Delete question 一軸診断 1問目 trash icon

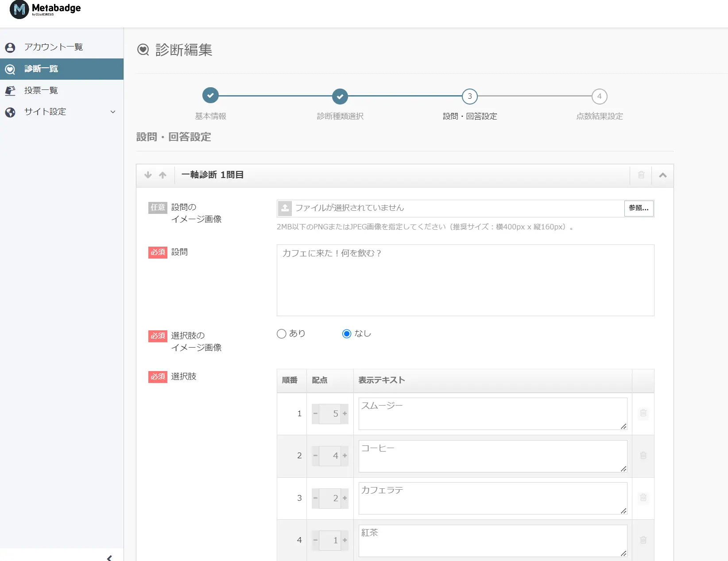click(x=641, y=175)
